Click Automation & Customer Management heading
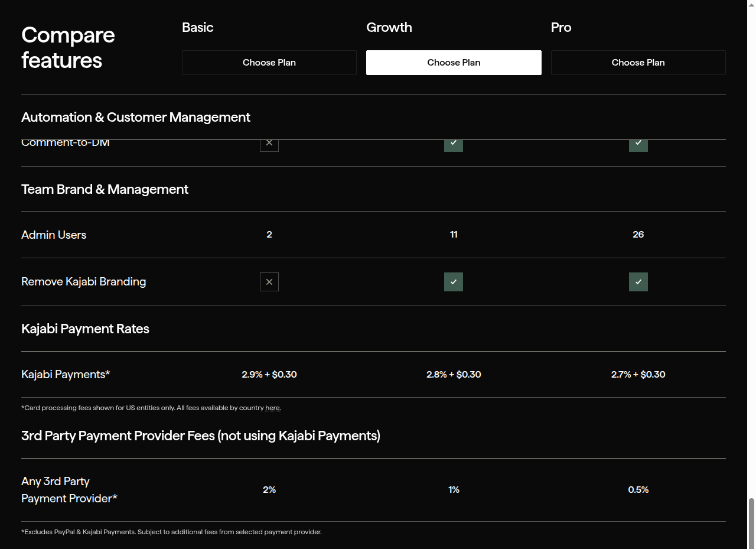 pyautogui.click(x=136, y=117)
